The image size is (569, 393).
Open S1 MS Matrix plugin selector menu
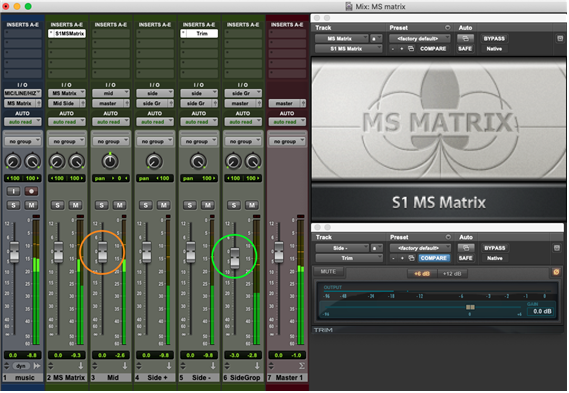tap(348, 49)
